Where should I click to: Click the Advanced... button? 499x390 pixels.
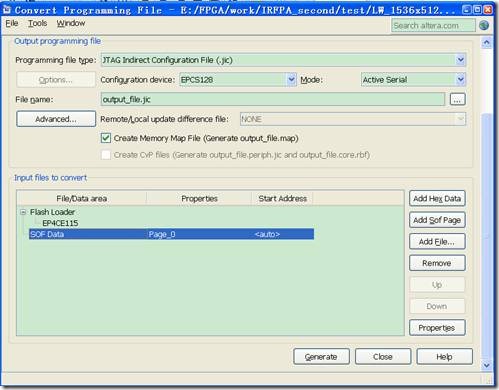[x=56, y=119]
